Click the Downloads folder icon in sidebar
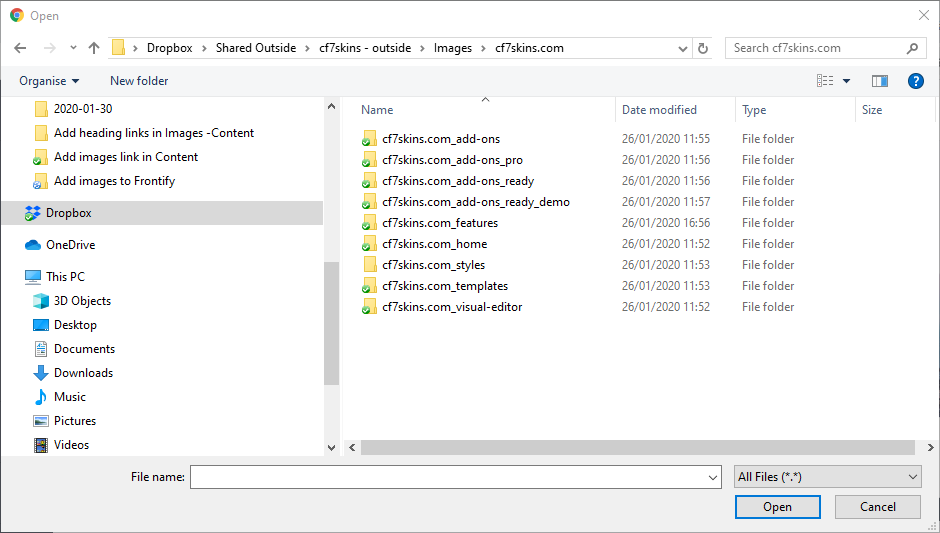Viewport: 940px width, 533px height. point(41,373)
